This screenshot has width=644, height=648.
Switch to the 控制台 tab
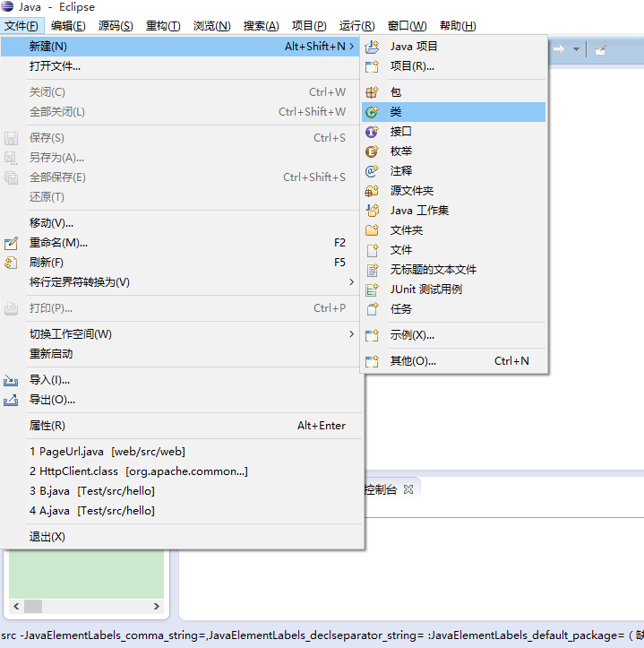(381, 489)
